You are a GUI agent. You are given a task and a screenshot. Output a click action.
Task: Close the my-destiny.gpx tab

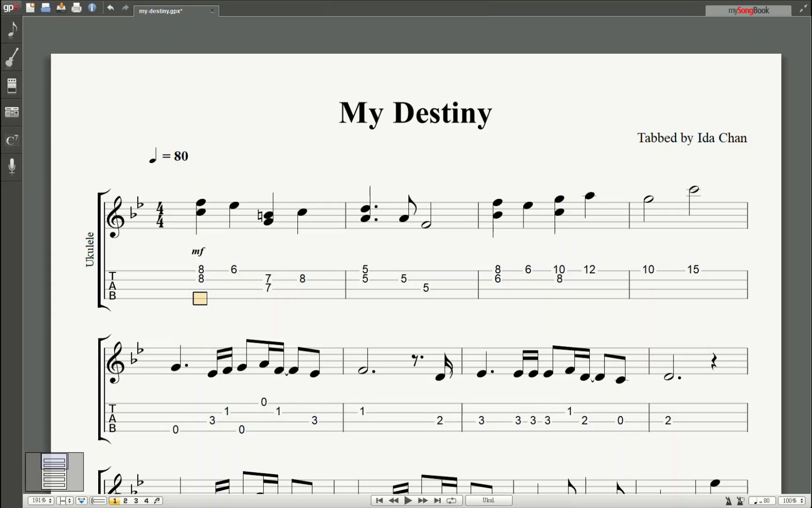[x=212, y=11]
